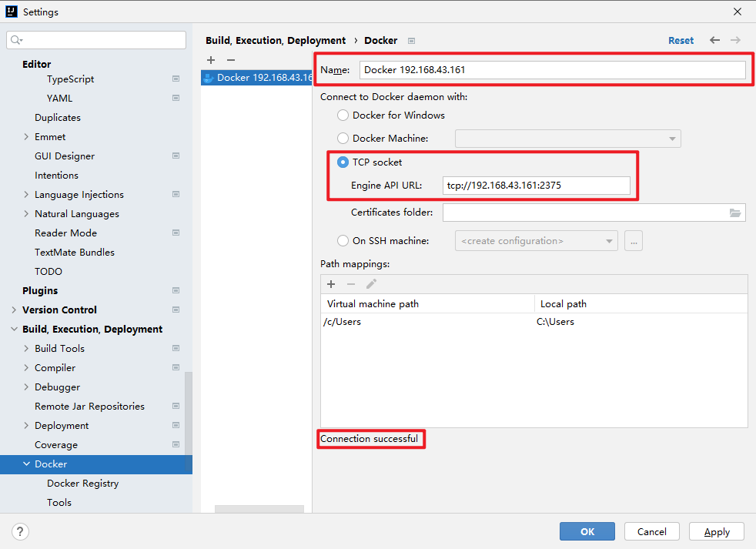Screen dimensions: 756x549
Task: Click the Virtual machine path column header
Action: click(x=428, y=304)
